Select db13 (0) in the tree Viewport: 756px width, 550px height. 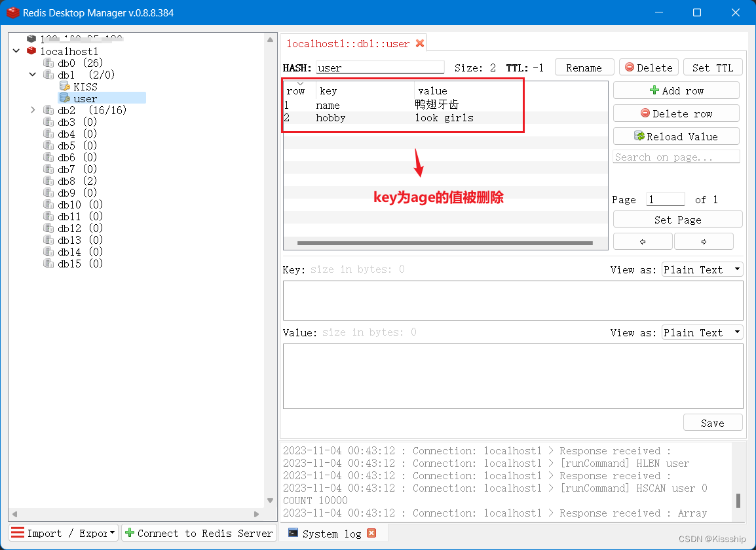[x=80, y=240]
